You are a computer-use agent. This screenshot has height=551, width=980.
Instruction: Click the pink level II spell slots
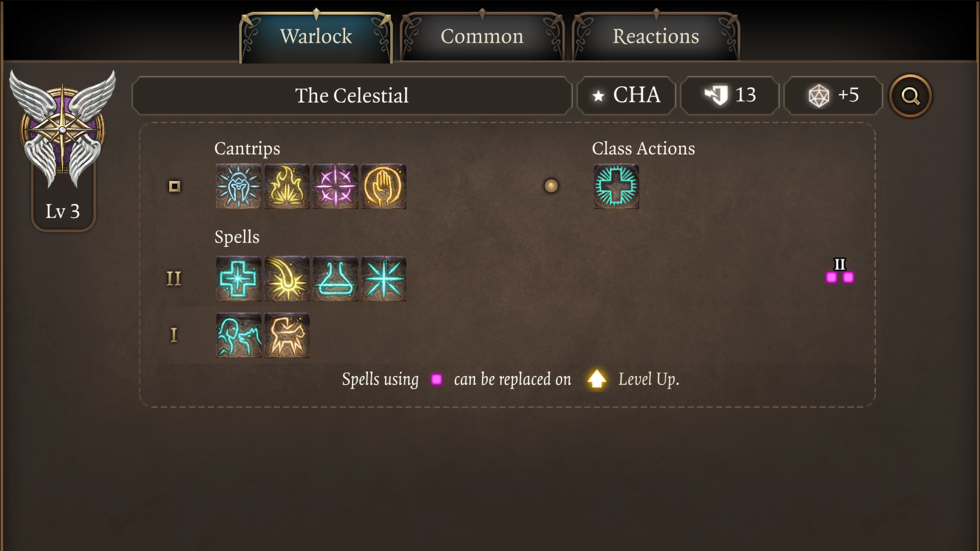coord(840,277)
